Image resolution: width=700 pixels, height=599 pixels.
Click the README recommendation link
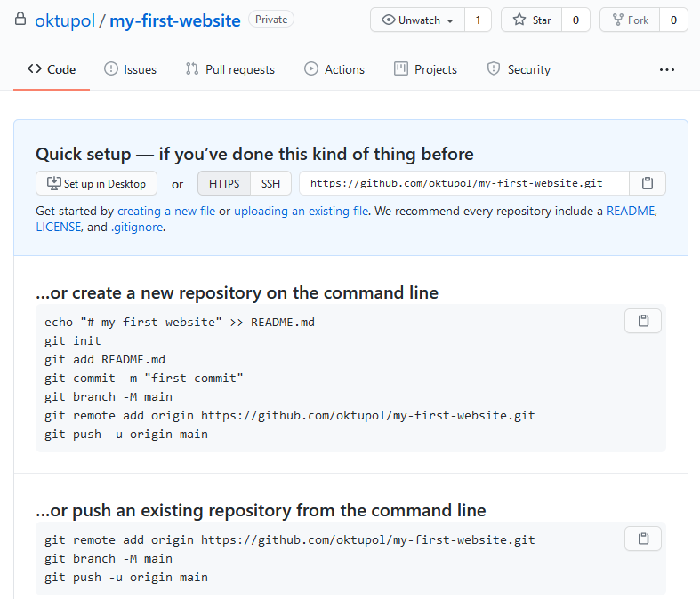click(x=631, y=212)
